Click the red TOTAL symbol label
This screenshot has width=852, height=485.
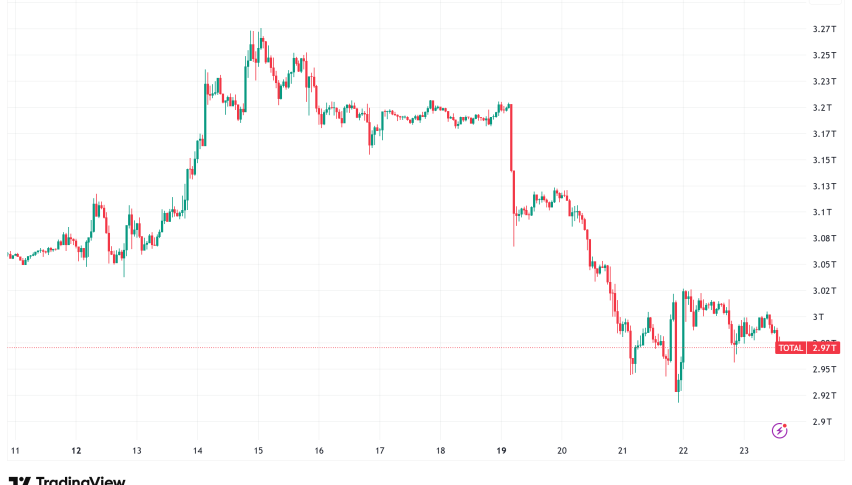(x=790, y=347)
